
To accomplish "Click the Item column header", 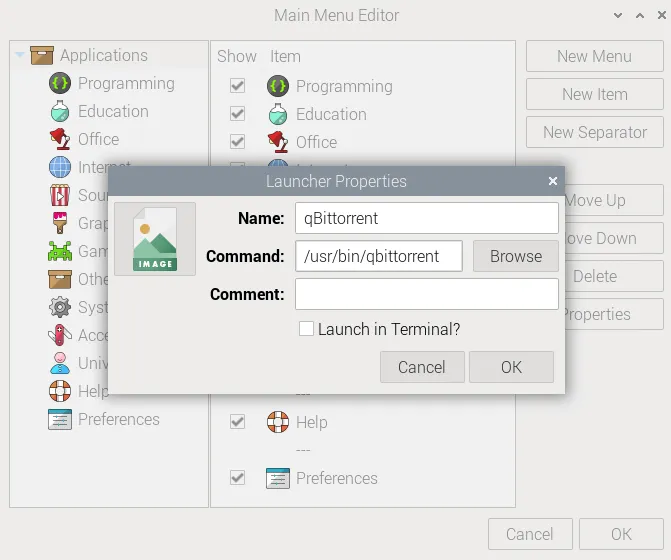I will 285,56.
